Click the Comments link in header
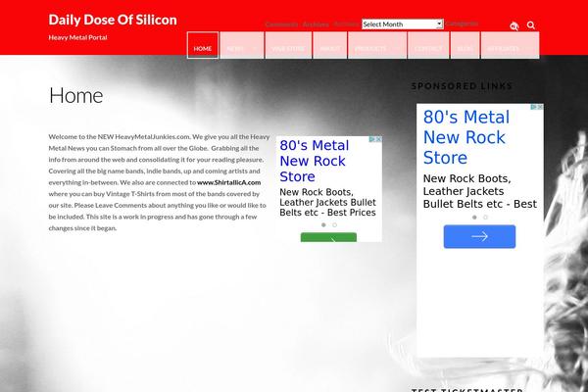Image resolution: width=588 pixels, height=392 pixels. coord(281,24)
